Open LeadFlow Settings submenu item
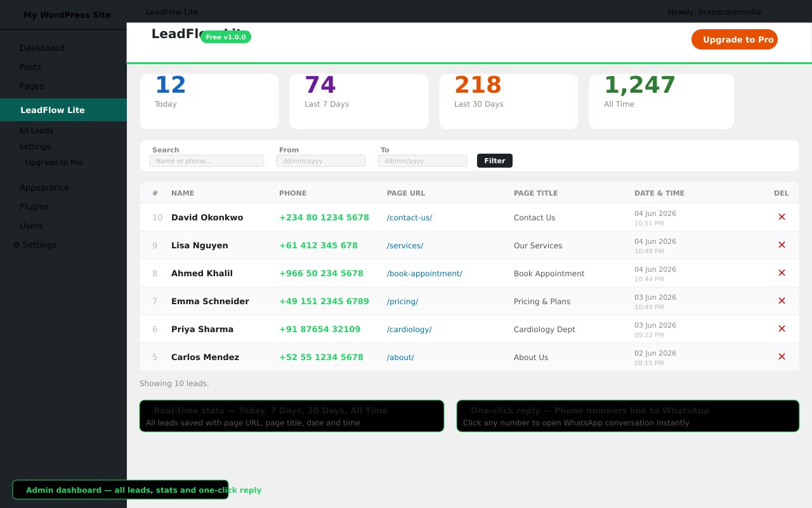This screenshot has height=508, width=812. 34,147
